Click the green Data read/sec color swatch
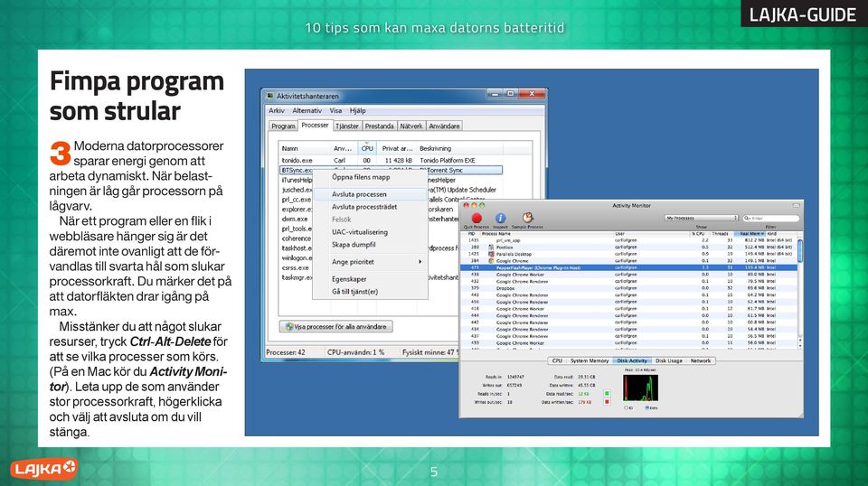The image size is (868, 486). pos(607,394)
